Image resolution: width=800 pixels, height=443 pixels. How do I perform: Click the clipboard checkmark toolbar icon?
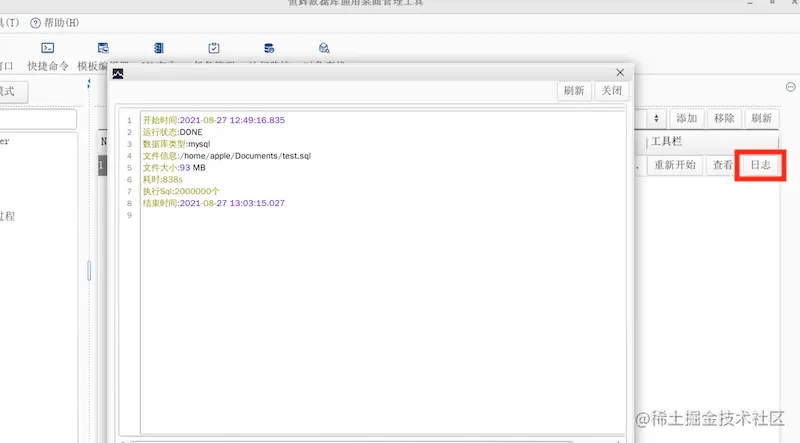pyautogui.click(x=214, y=48)
